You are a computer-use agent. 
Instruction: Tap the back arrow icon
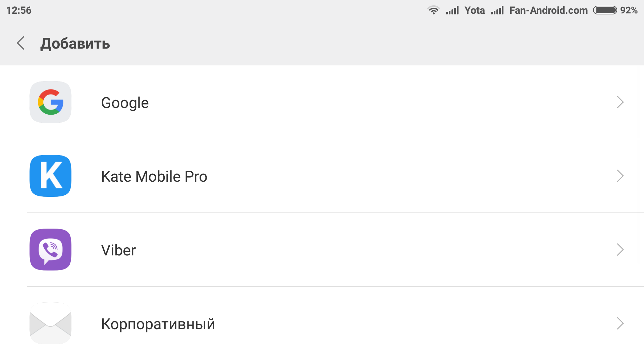coord(20,43)
